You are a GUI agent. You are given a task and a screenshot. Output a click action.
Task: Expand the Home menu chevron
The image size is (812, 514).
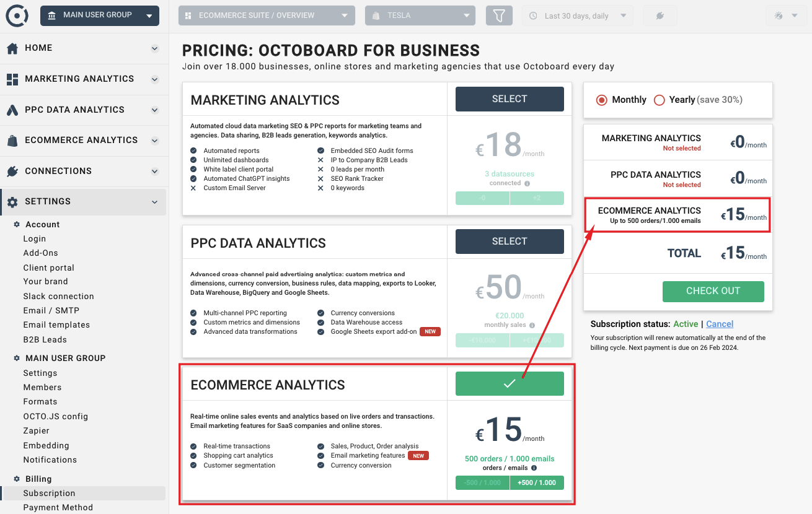pos(155,48)
